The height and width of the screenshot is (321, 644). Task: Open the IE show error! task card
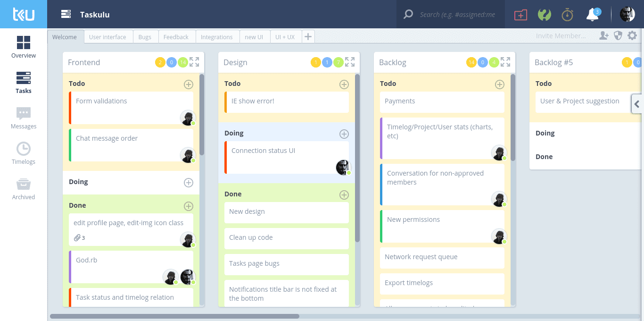287,102
